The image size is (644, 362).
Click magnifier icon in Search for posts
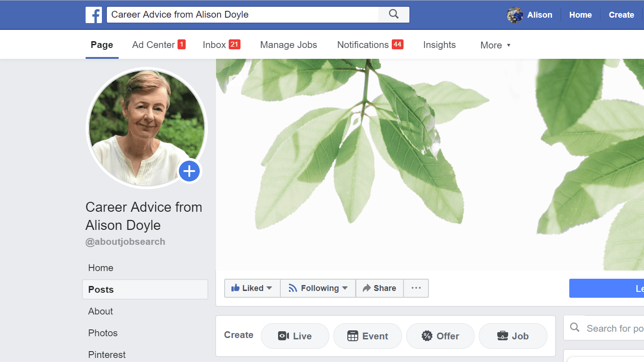pyautogui.click(x=575, y=328)
